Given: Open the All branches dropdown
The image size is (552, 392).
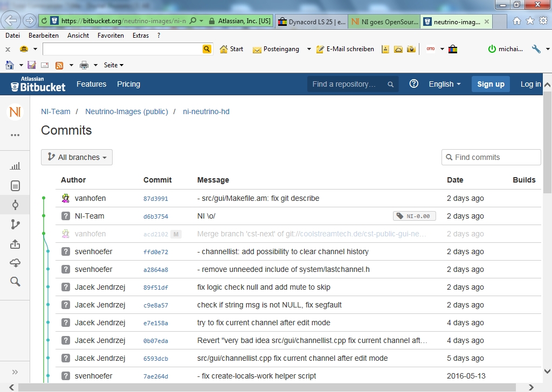Looking at the screenshot, I should click(x=77, y=157).
